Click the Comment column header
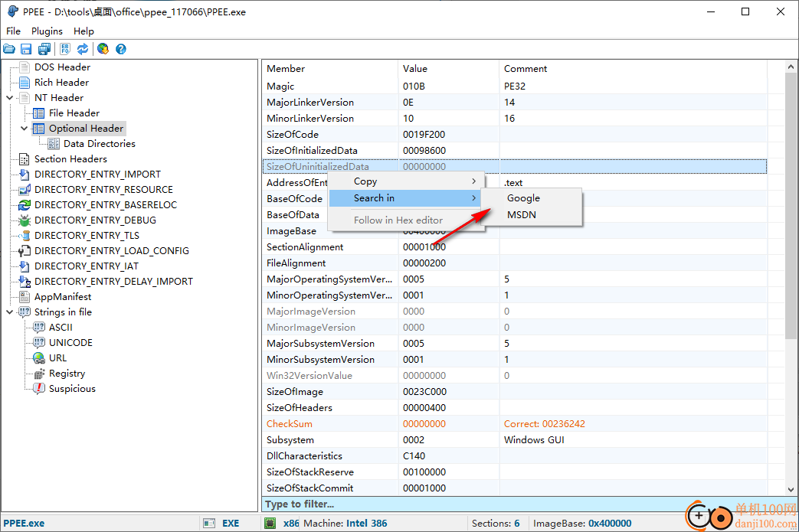Screen dimensions: 799x532 click(633, 69)
